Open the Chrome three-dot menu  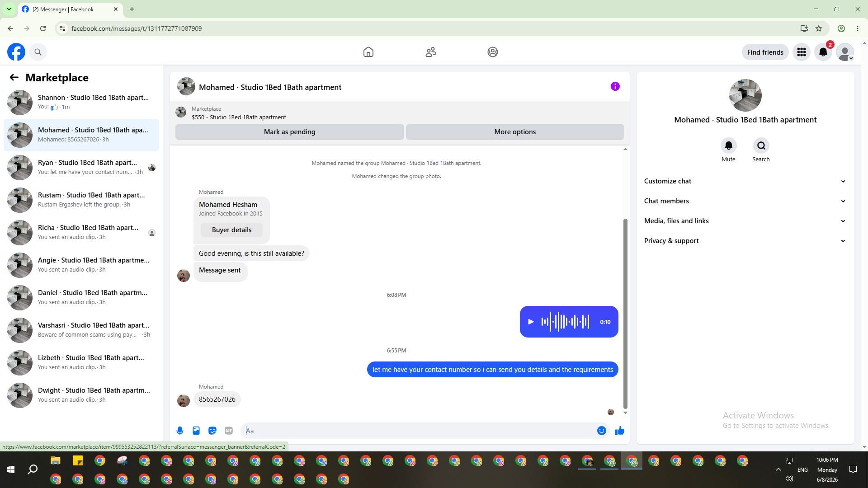858,28
